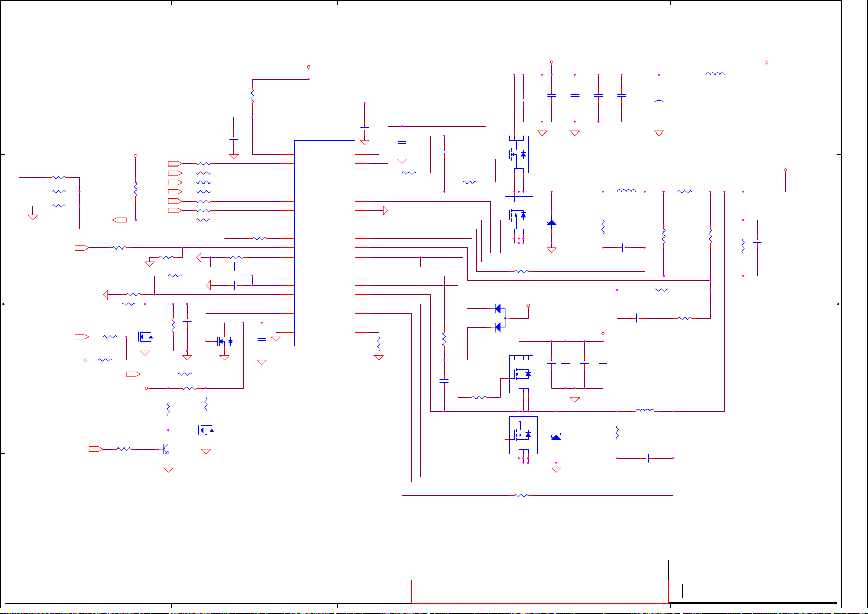
Task: Select the upper diode of the dual-diode pair
Action: pyautogui.click(x=498, y=308)
